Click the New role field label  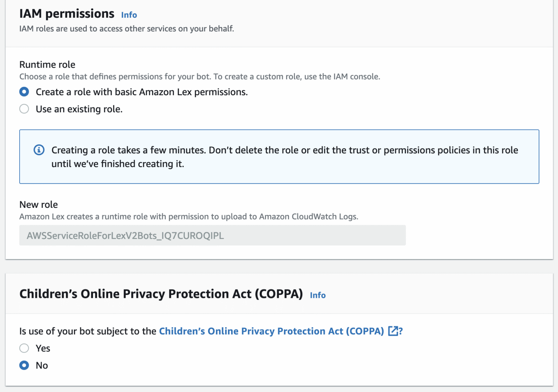point(39,205)
